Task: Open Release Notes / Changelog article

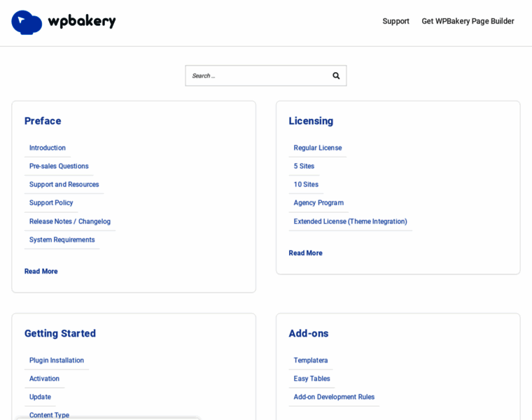Action: [x=70, y=221]
